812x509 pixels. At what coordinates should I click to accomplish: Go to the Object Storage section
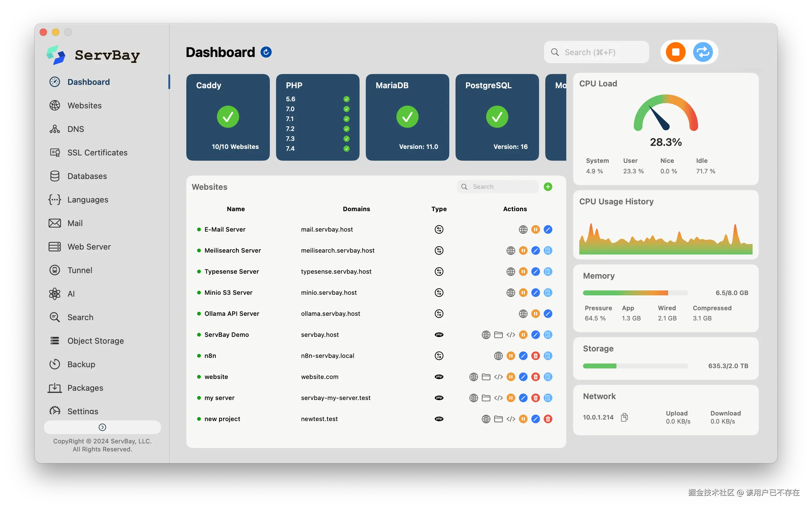click(x=96, y=341)
